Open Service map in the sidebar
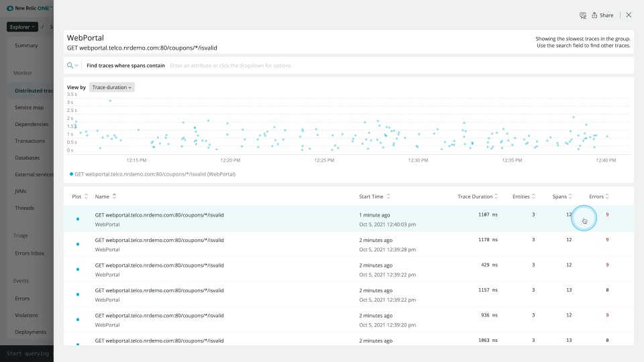The width and height of the screenshot is (644, 362). pos(29,107)
